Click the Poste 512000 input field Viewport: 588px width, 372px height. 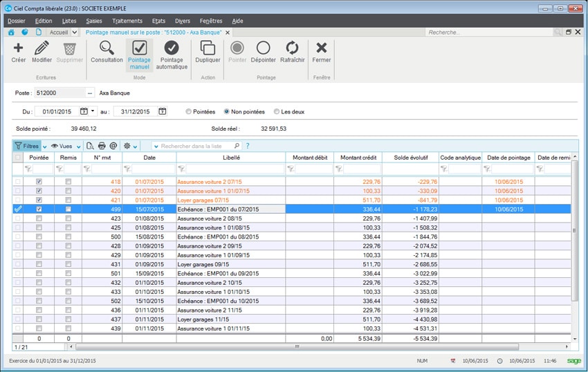59,93
